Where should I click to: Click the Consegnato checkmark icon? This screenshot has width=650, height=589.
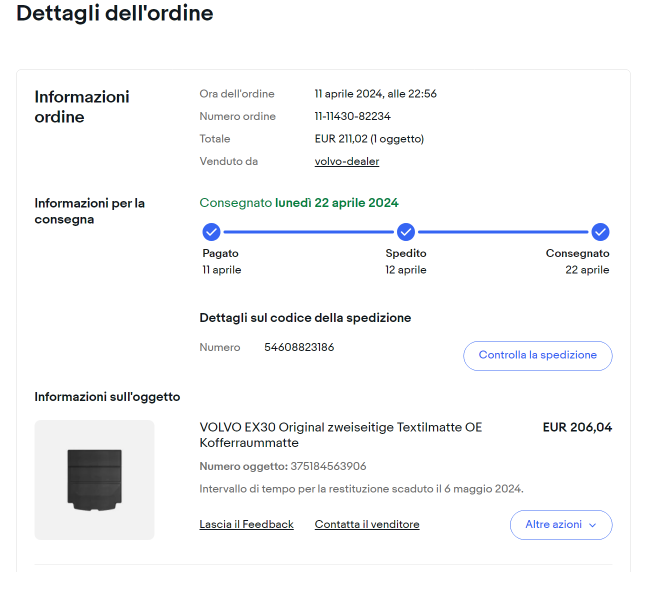pos(600,232)
